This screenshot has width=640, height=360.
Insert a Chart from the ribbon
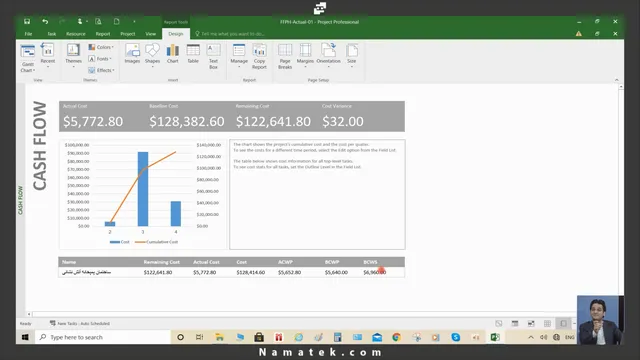click(173, 54)
